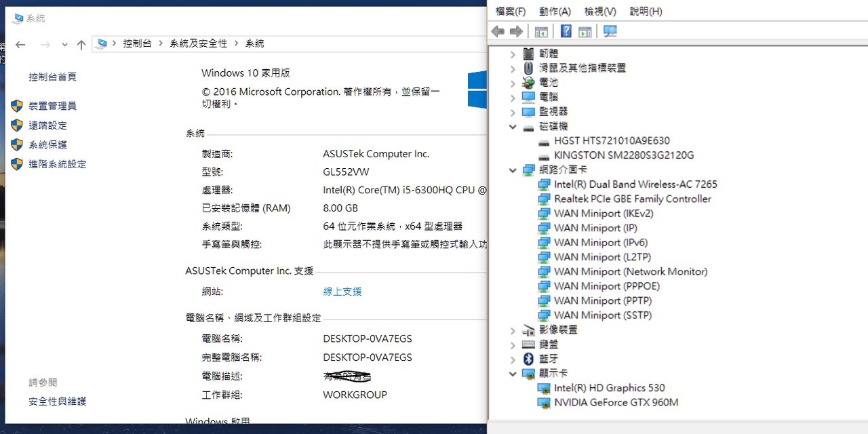
Task: Expand the 電腦 category
Action: [x=513, y=97]
